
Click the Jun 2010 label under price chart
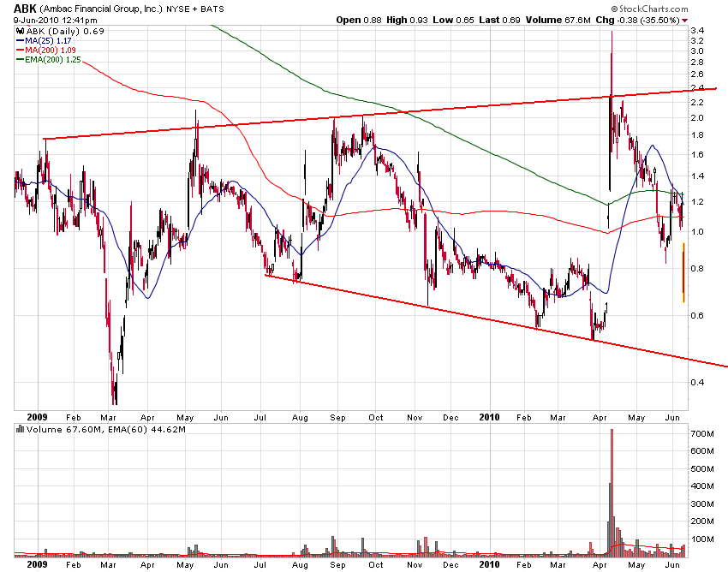(672, 417)
